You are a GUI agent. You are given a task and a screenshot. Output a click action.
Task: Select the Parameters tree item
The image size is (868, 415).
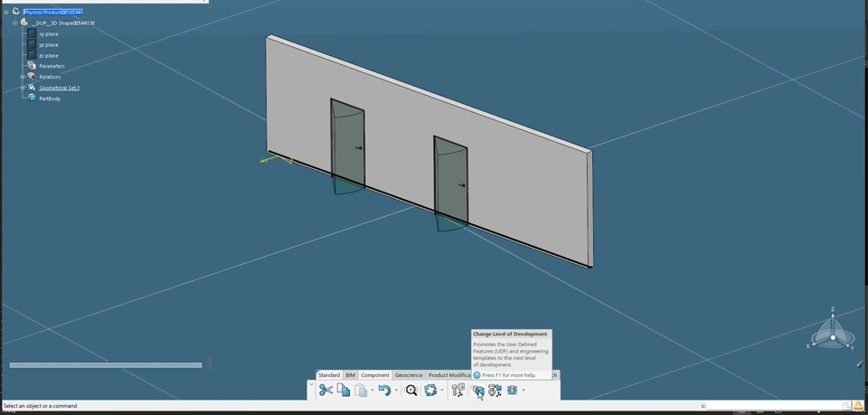(x=52, y=66)
